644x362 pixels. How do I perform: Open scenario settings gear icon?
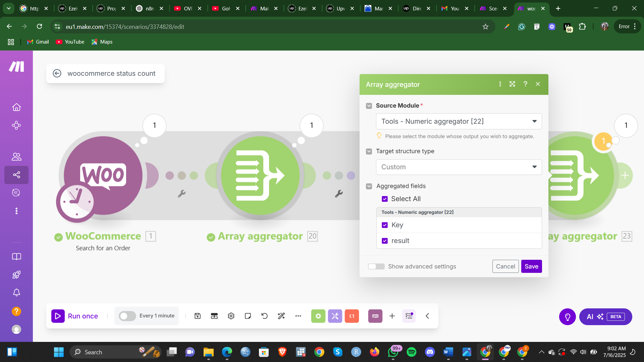pyautogui.click(x=231, y=316)
